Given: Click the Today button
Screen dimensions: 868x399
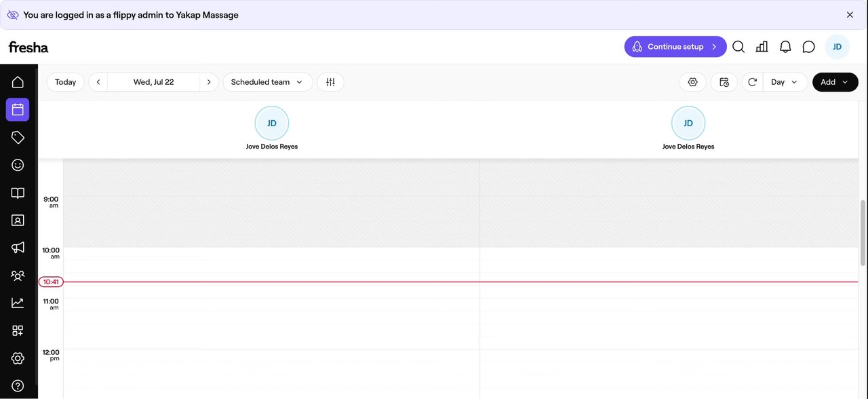Looking at the screenshot, I should 65,82.
